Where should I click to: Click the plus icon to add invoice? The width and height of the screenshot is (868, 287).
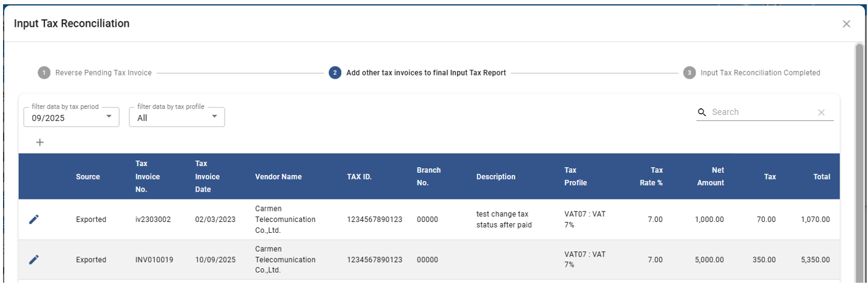(x=40, y=142)
